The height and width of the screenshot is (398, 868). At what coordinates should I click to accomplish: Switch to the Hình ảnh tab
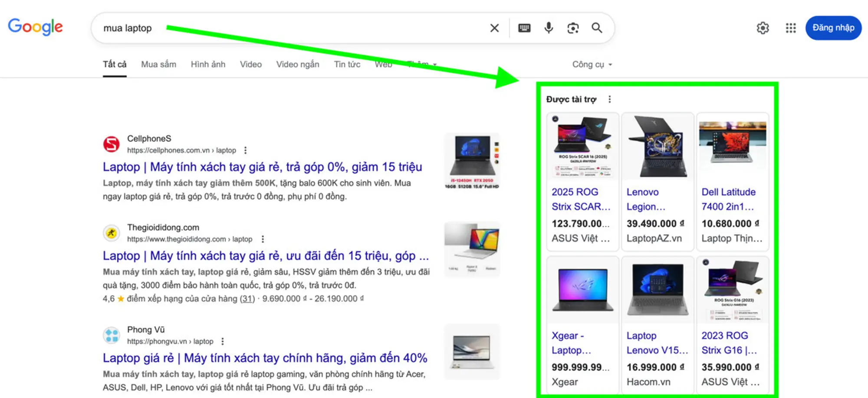[x=208, y=65]
